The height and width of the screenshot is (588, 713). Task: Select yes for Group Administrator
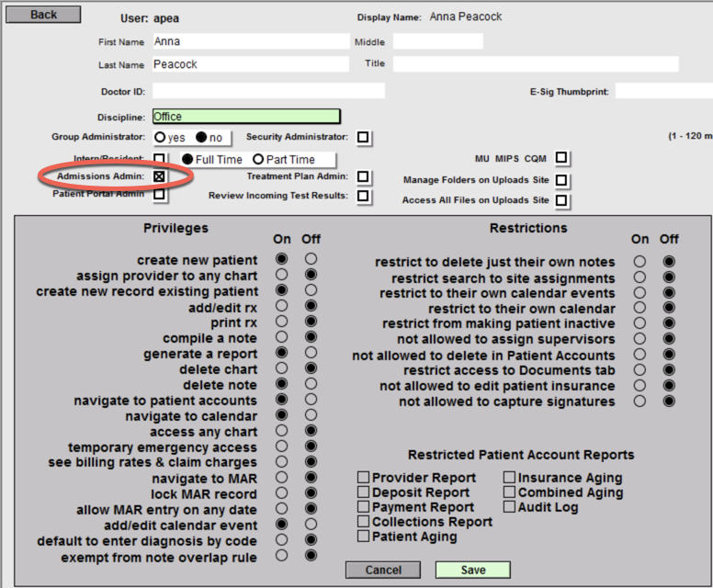tap(160, 138)
